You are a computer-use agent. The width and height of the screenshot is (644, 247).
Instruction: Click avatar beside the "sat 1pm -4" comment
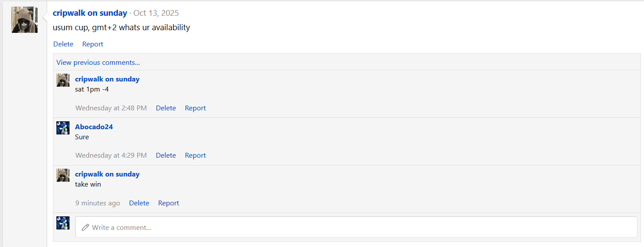(x=63, y=80)
